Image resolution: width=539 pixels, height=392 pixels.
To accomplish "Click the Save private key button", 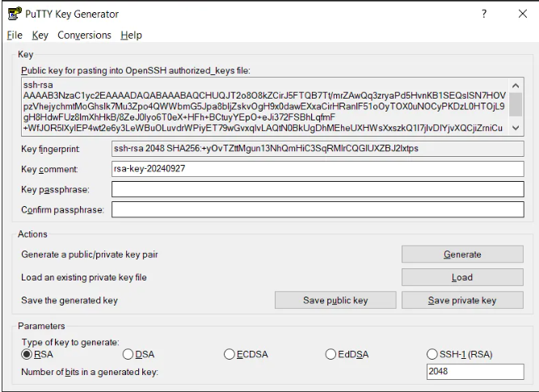I will point(462,300).
